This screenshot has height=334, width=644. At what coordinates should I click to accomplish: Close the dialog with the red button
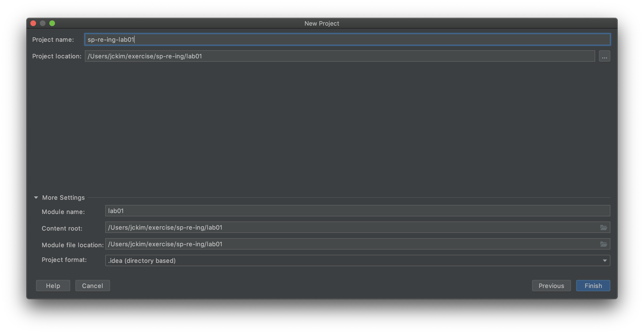coord(33,23)
